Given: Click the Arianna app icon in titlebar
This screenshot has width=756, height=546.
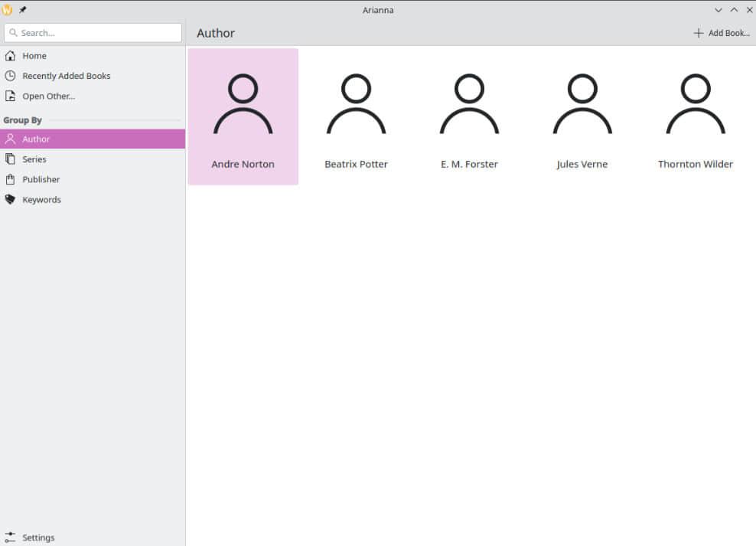Looking at the screenshot, I should point(8,10).
